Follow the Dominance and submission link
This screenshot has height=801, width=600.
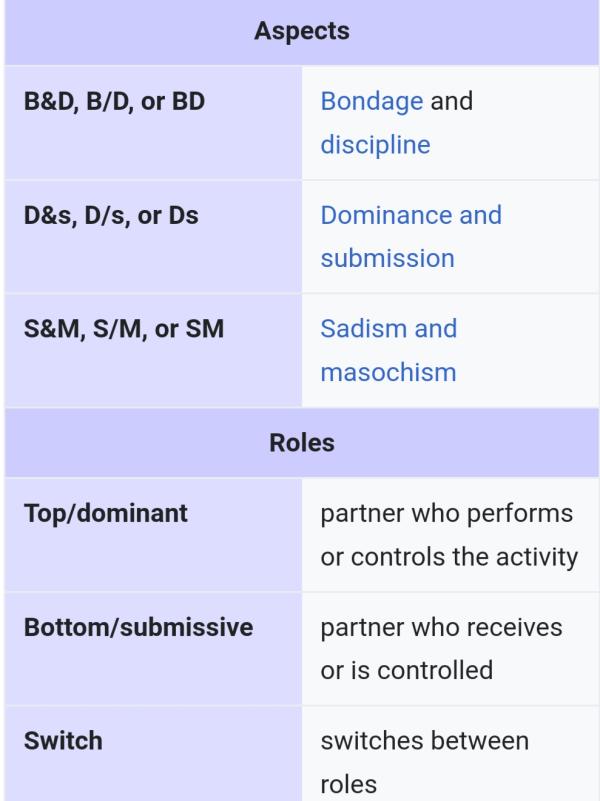point(411,215)
